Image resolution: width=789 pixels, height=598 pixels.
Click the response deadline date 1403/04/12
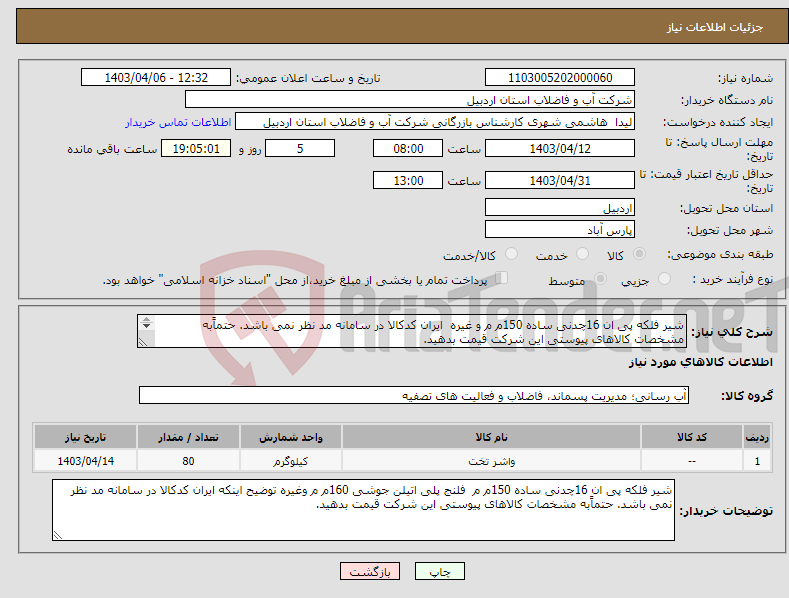(x=560, y=148)
